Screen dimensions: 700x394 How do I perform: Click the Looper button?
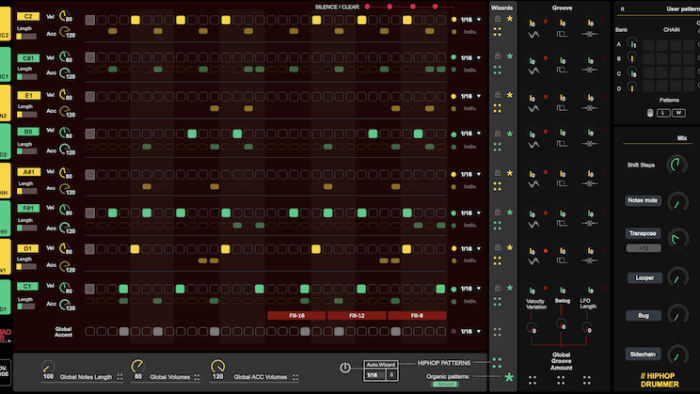pyautogui.click(x=644, y=278)
